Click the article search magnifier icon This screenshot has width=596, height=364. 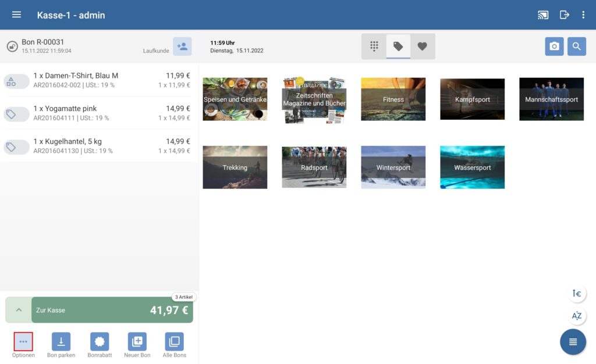point(576,47)
